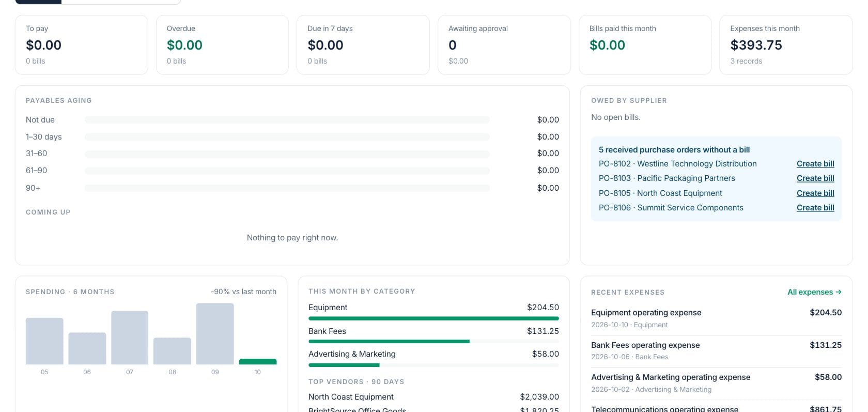Open the All expenses link

click(814, 292)
